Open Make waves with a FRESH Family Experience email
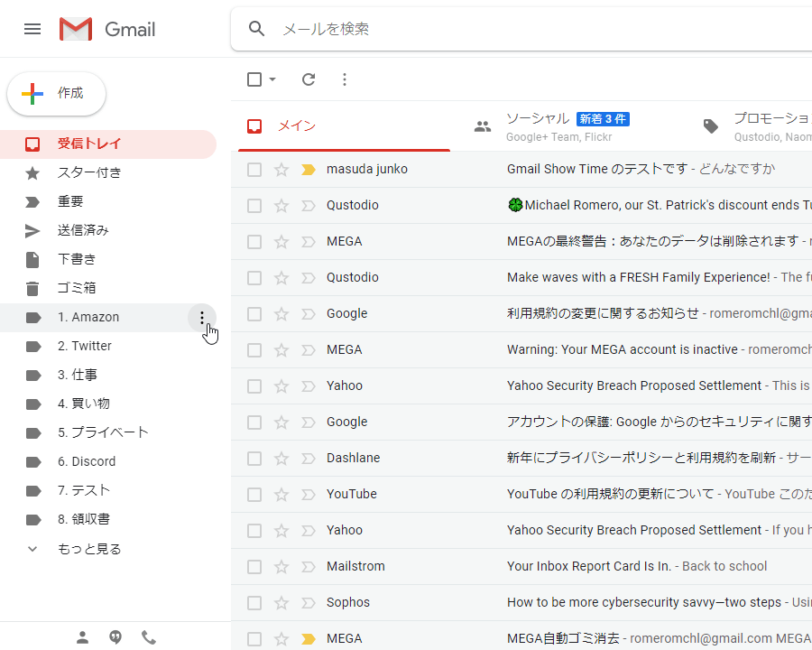The width and height of the screenshot is (812, 650). pos(521,278)
